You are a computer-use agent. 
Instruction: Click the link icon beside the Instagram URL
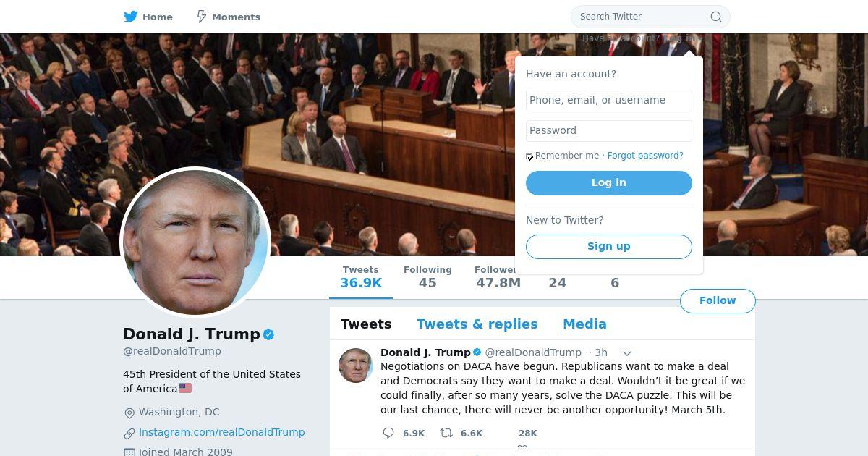129,433
